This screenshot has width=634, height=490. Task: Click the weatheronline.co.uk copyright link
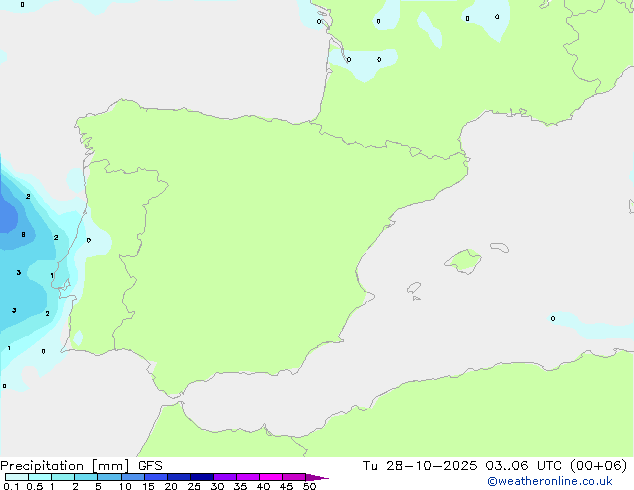[x=550, y=481]
